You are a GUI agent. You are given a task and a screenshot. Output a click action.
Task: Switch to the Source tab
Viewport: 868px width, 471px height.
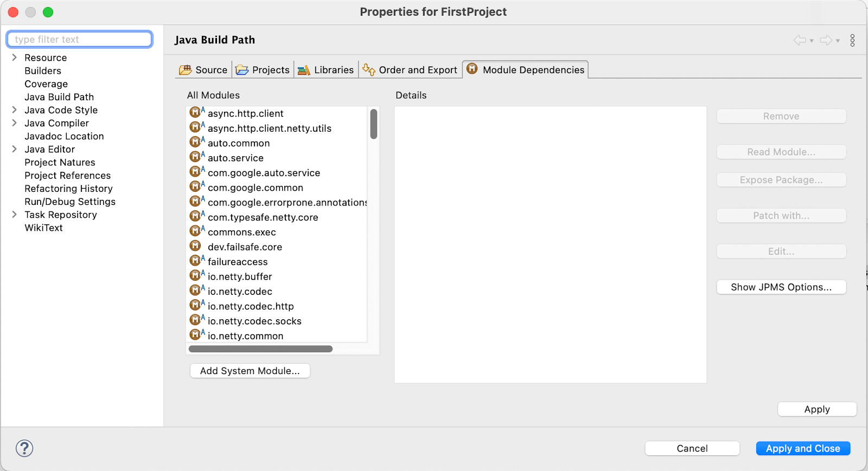203,70
